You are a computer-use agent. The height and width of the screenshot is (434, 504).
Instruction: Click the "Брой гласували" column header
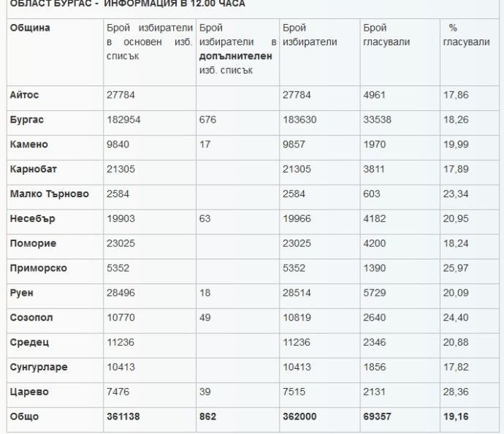point(386,35)
